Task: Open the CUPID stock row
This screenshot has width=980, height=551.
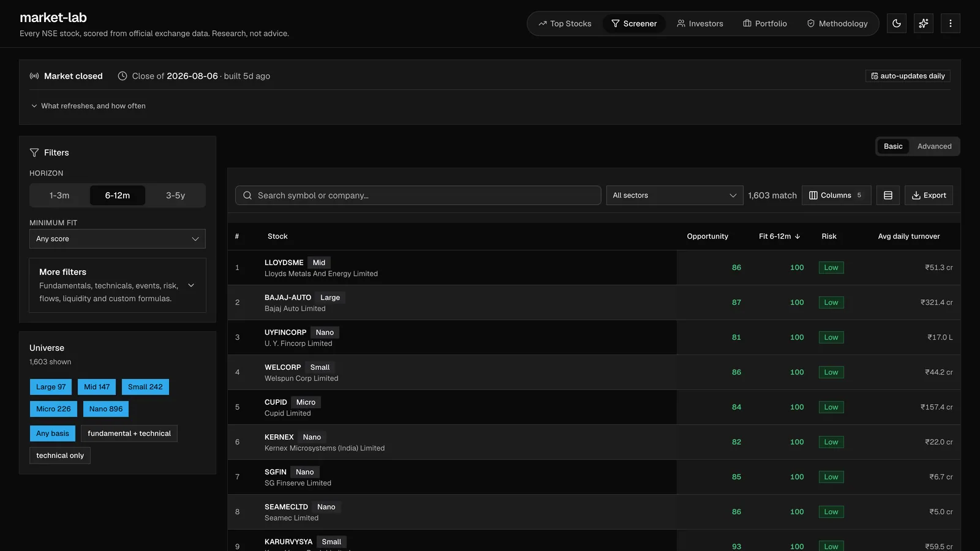Action: (594, 407)
